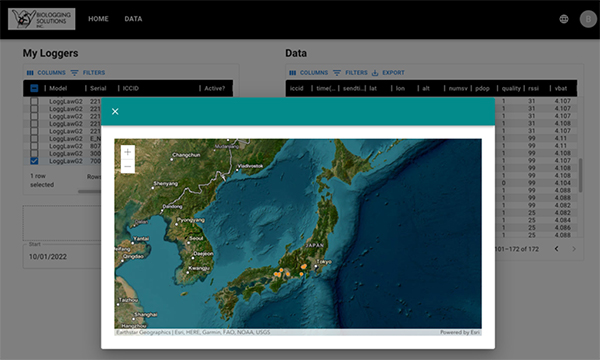This screenshot has height=360, width=600.
Task: Zoom in on the map with plus button
Action: point(128,152)
